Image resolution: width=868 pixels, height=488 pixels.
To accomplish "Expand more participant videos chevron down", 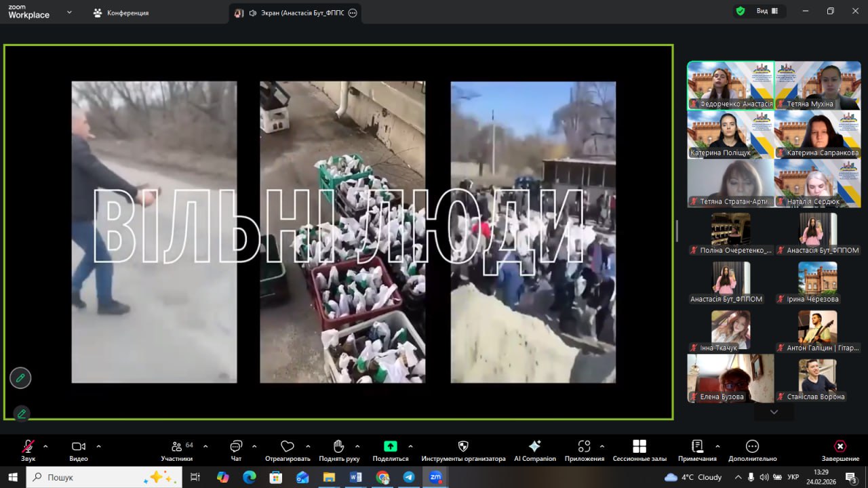I will (x=774, y=412).
